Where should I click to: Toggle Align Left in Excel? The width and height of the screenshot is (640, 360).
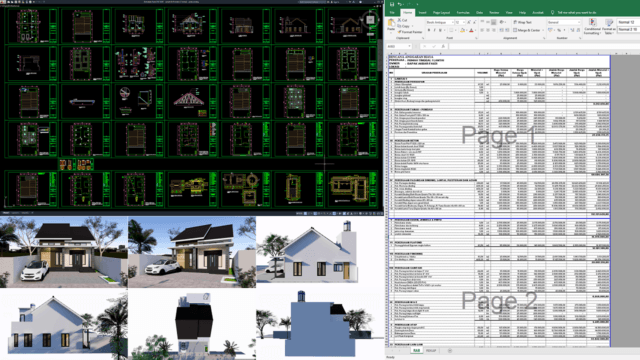482,30
